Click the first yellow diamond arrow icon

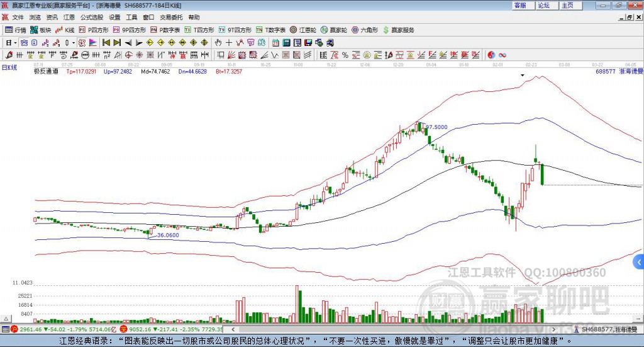coord(150,43)
